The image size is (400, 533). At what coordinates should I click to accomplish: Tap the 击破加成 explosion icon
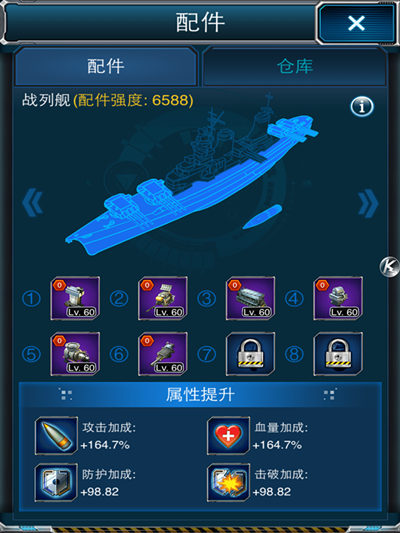[x=228, y=482]
